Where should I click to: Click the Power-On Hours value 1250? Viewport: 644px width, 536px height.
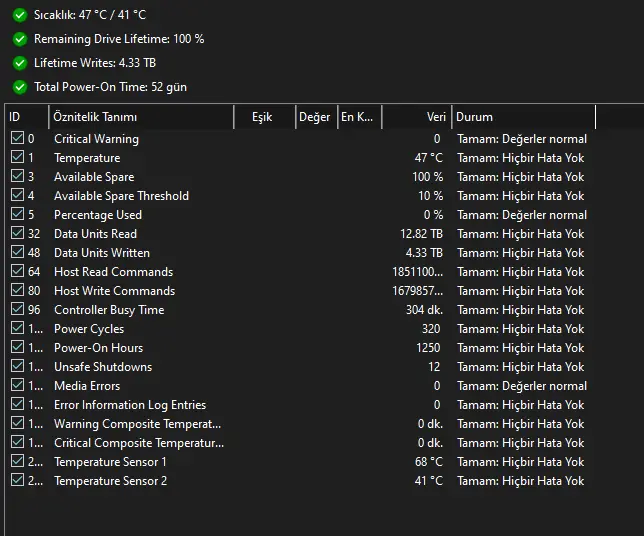click(x=428, y=348)
